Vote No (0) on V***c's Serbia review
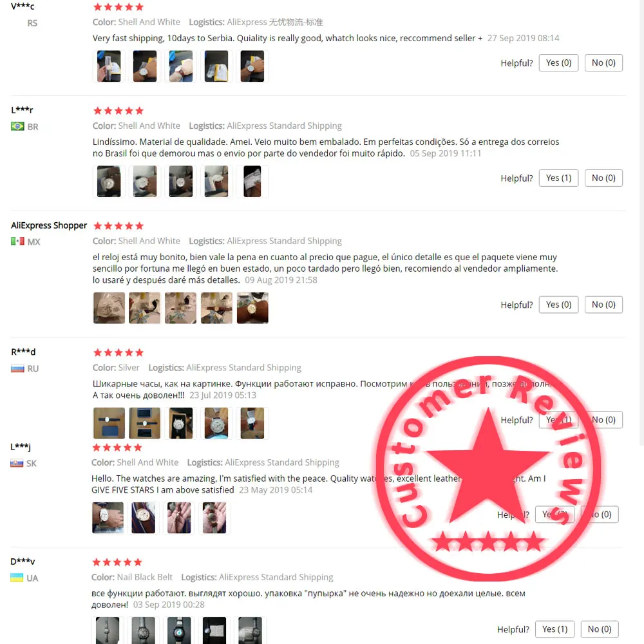This screenshot has height=644, width=644. click(603, 63)
